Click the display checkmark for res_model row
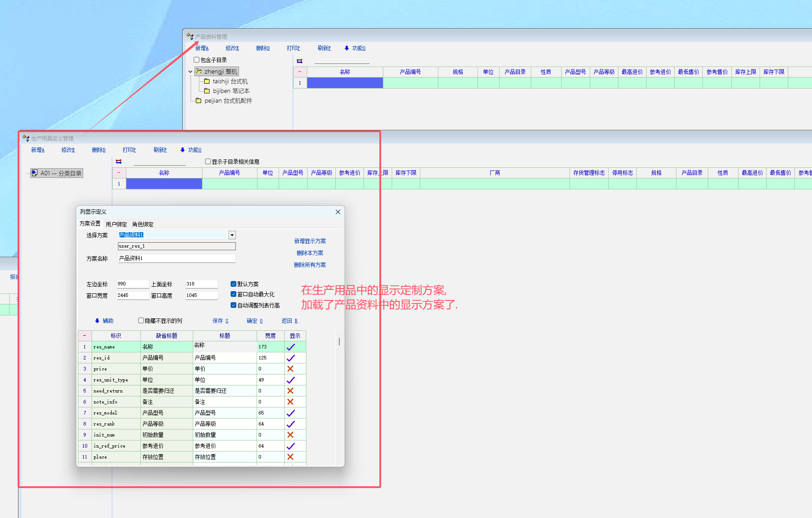 [291, 413]
